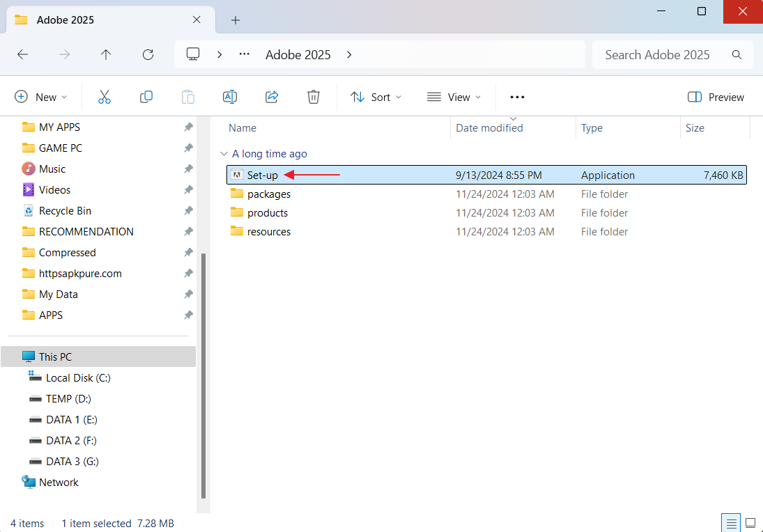Click the Cut scissors icon
Viewport: 763px width, 532px height.
(x=105, y=97)
